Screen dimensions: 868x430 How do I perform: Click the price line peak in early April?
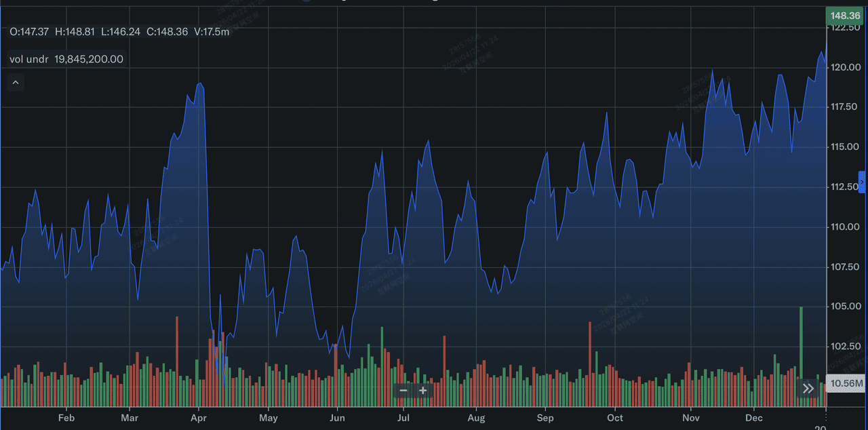tap(199, 83)
